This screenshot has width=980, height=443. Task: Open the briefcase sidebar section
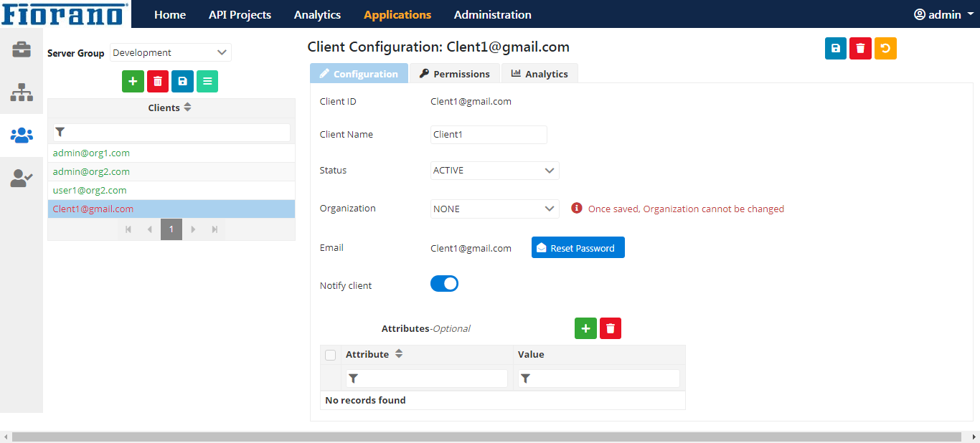(21, 49)
